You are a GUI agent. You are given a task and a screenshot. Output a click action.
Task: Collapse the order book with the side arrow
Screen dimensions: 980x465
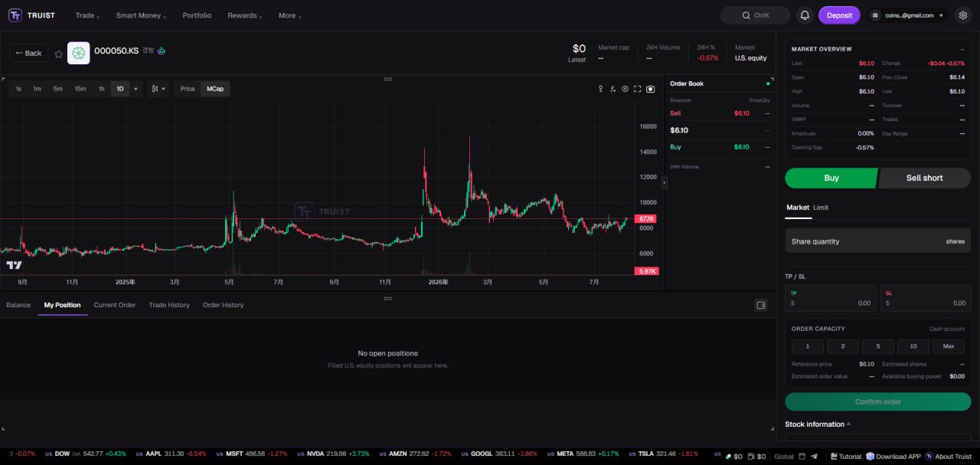click(x=664, y=182)
